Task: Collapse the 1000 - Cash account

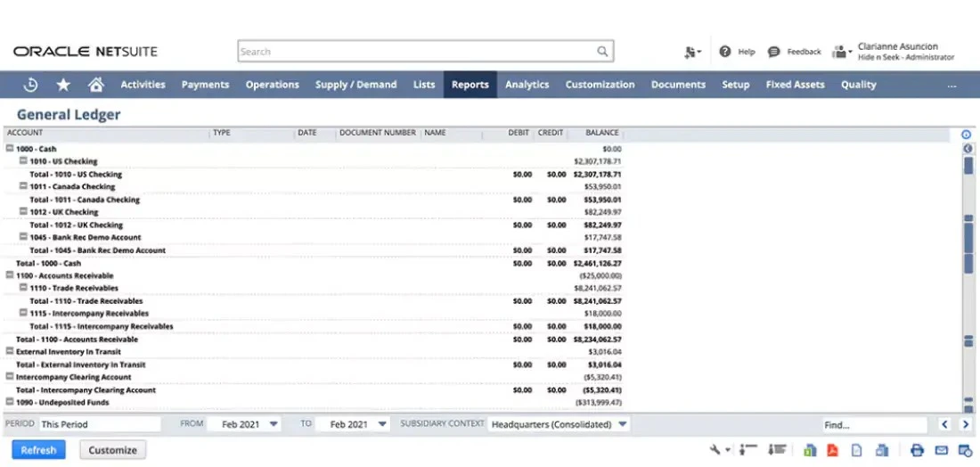Action: (x=10, y=149)
